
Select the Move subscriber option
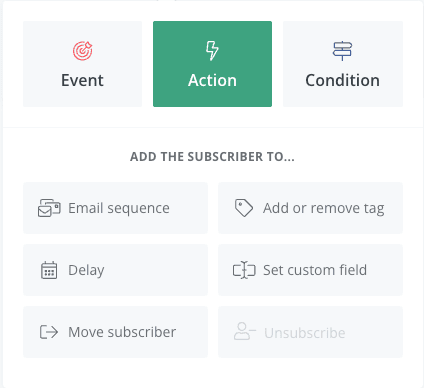pos(115,332)
